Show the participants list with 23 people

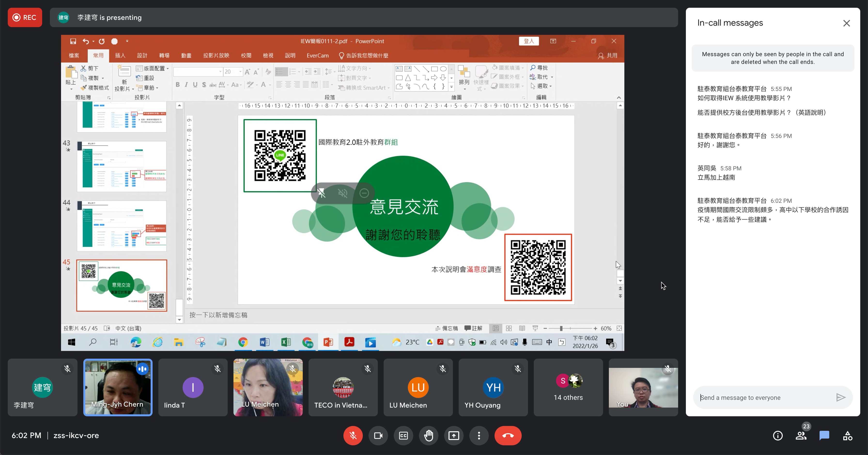801,435
